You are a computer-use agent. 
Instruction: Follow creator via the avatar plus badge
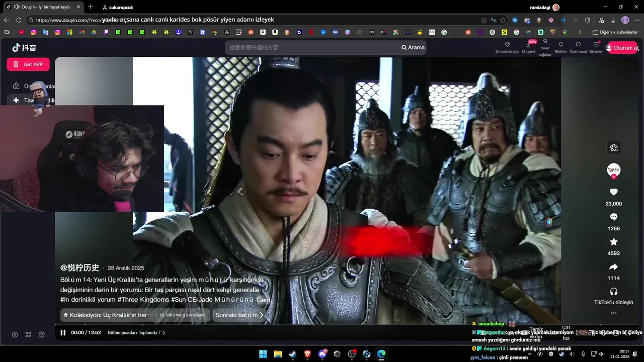613,176
